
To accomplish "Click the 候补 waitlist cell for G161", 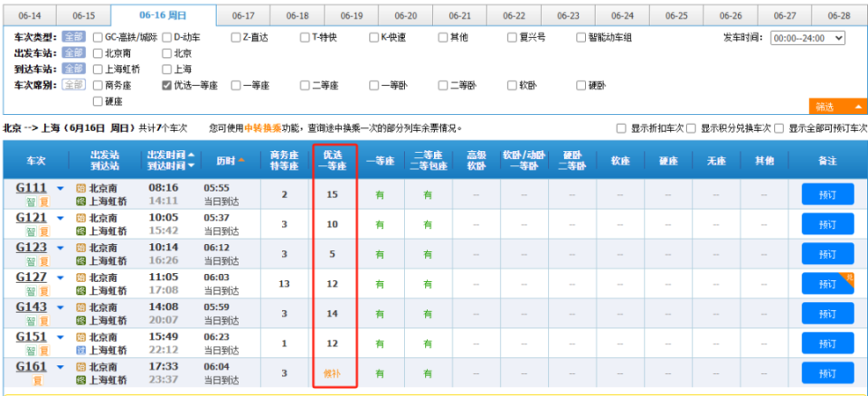I will coord(332,373).
